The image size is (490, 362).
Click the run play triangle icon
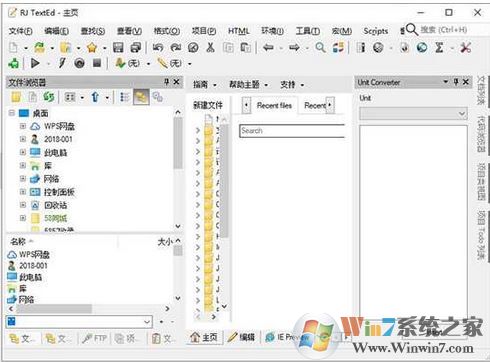(x=35, y=63)
